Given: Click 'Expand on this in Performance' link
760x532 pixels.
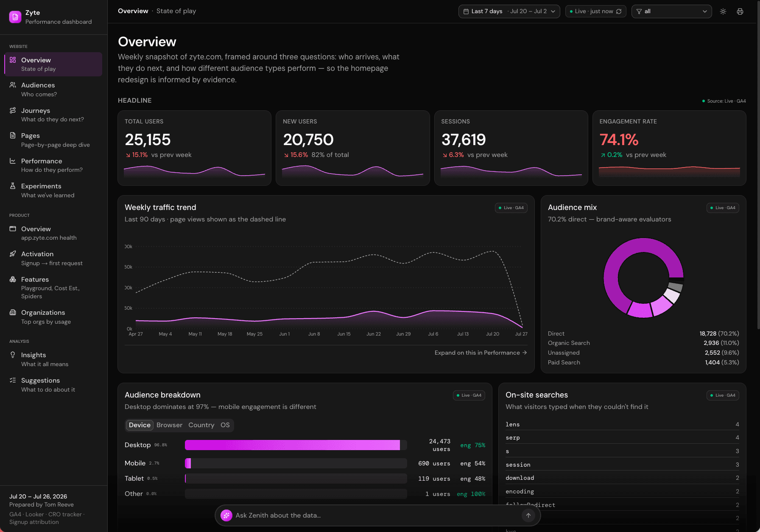Looking at the screenshot, I should point(481,353).
